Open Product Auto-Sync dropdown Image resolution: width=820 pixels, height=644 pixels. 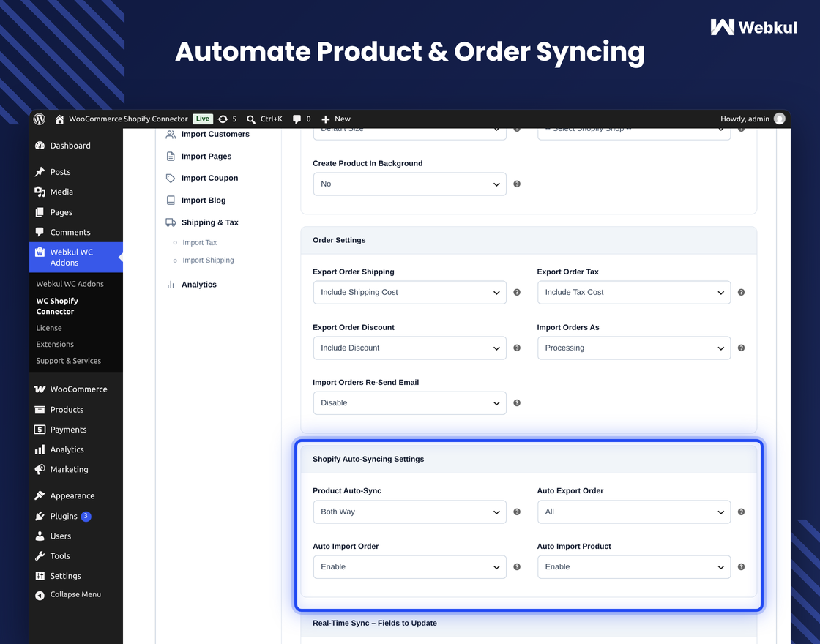click(409, 512)
